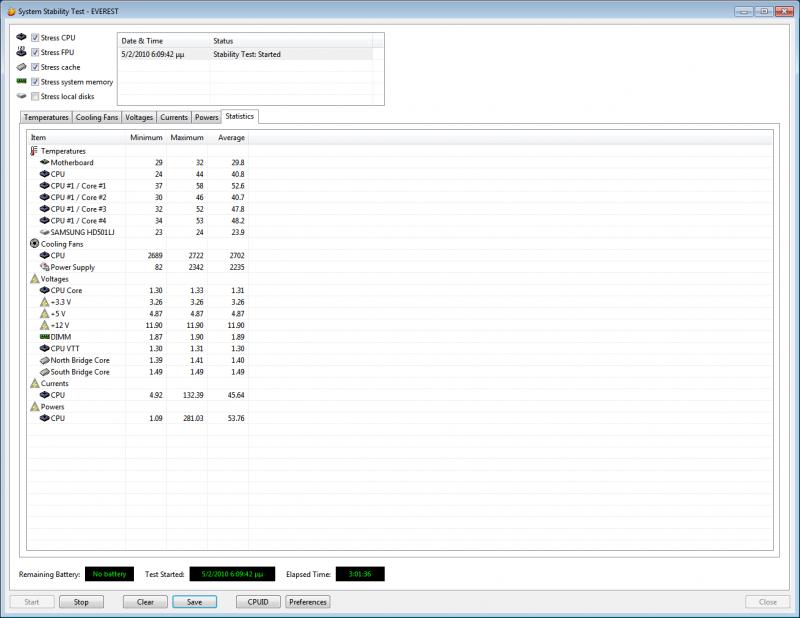Click the SAMSUNG HD501LJ drive icon
The height and width of the screenshot is (618, 800).
tap(44, 232)
